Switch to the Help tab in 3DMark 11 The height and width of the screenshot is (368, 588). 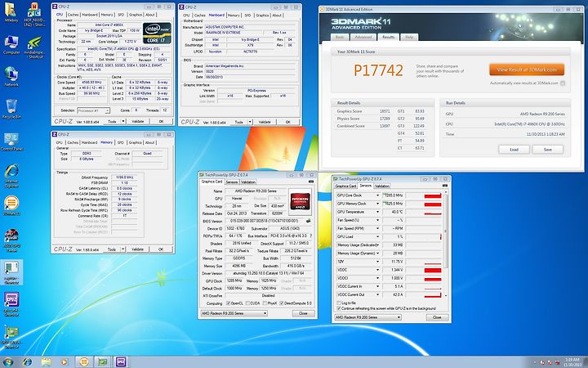point(409,37)
